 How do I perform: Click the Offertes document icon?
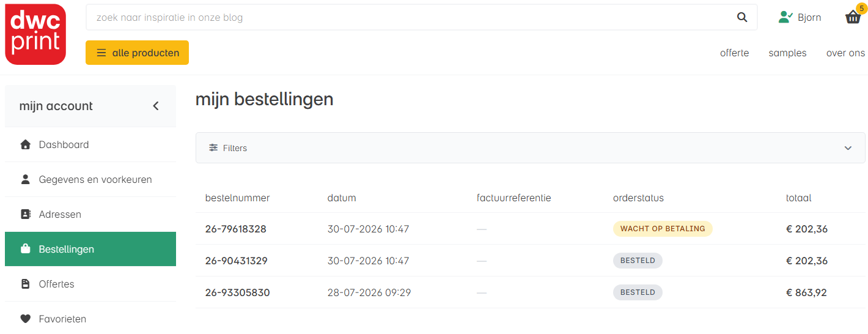click(x=25, y=284)
